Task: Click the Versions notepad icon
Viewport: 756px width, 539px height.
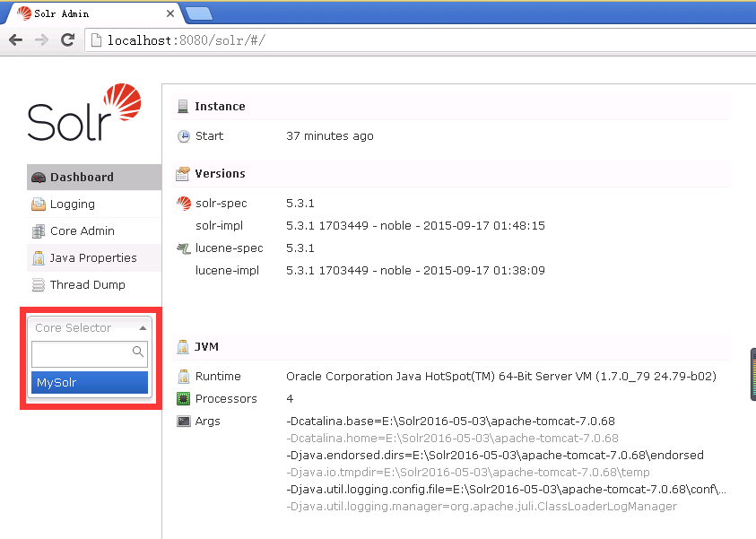Action: (x=183, y=174)
